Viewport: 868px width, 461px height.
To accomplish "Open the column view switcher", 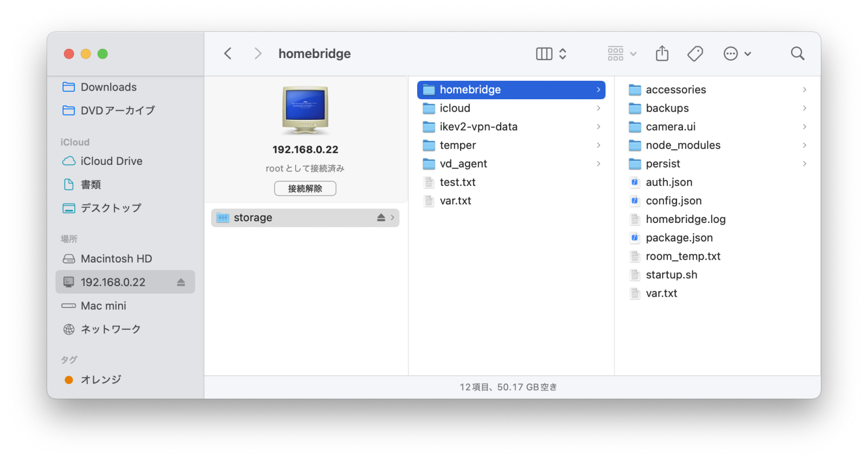I will point(551,54).
